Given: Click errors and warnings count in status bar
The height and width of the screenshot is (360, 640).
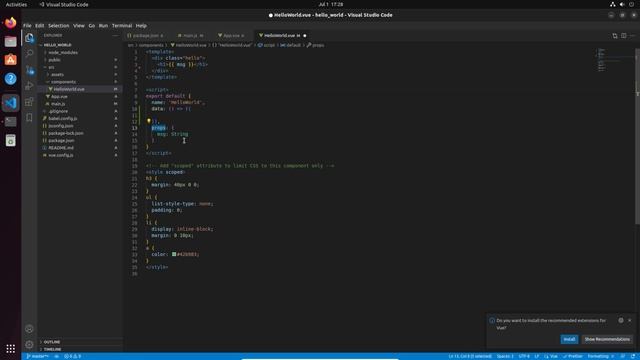Looking at the screenshot, I should pos(73,356).
